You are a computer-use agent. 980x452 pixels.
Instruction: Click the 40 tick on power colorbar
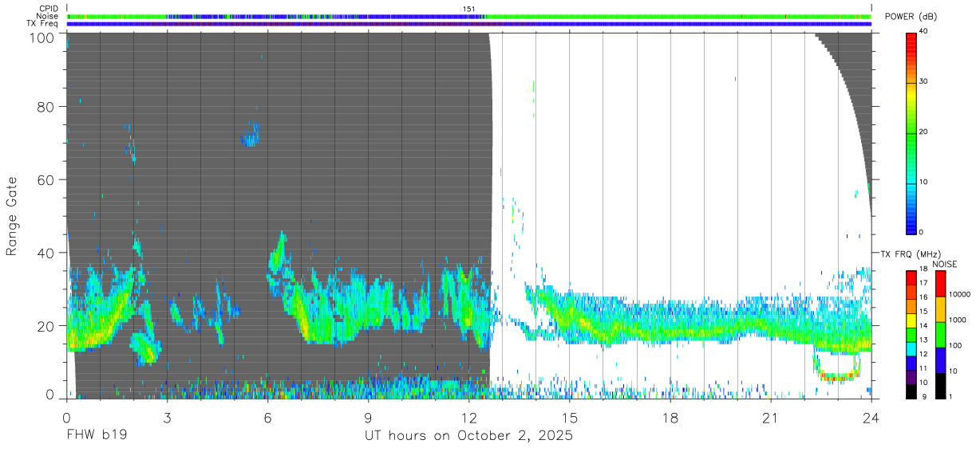pyautogui.click(x=923, y=31)
